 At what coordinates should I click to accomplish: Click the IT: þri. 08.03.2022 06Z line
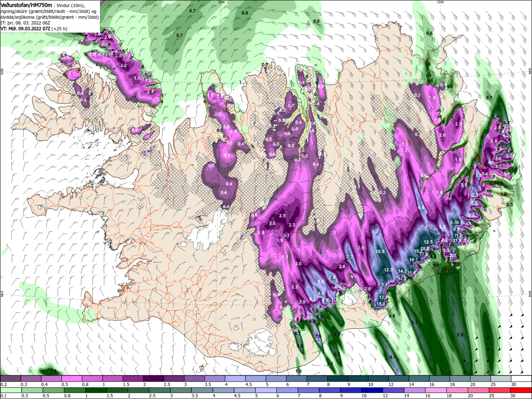25,23
